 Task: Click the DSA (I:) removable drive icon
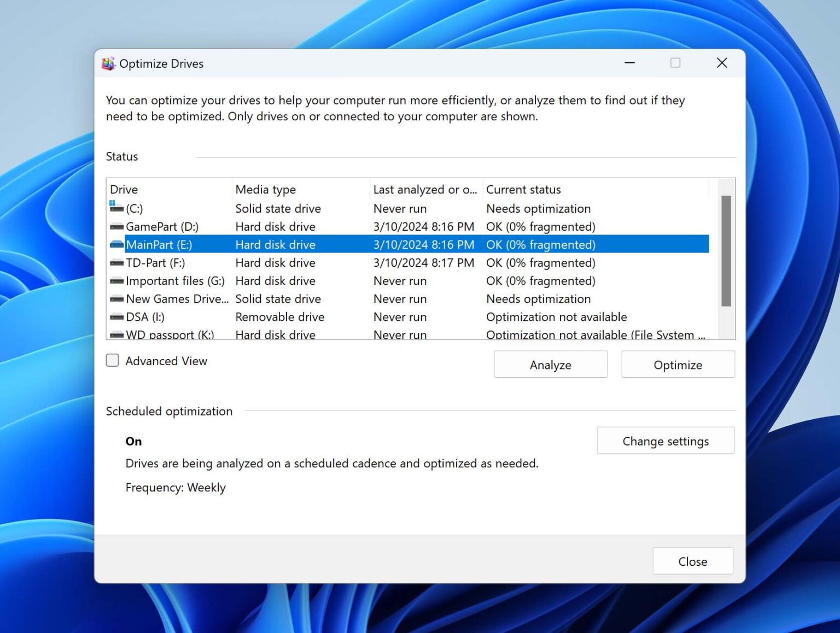(x=116, y=317)
